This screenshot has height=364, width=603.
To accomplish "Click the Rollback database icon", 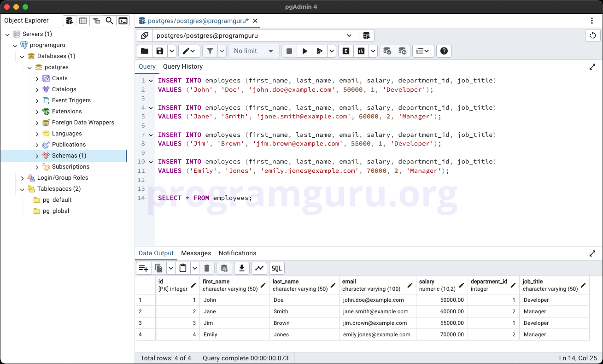I will 403,51.
